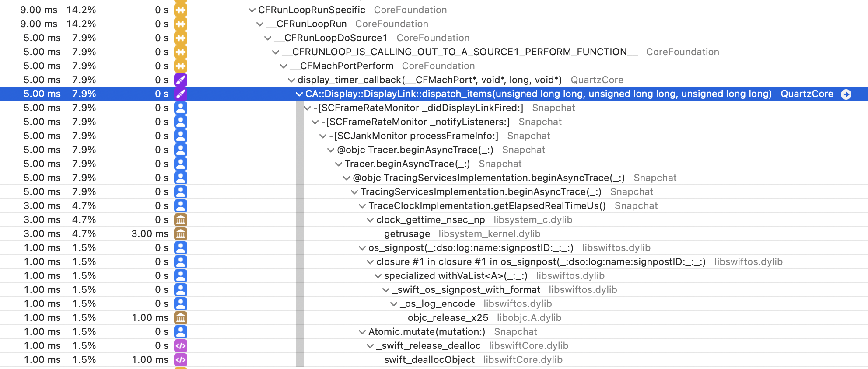Click the user icon beside Tracer.beginAsyncTrace(_:)

click(x=181, y=164)
